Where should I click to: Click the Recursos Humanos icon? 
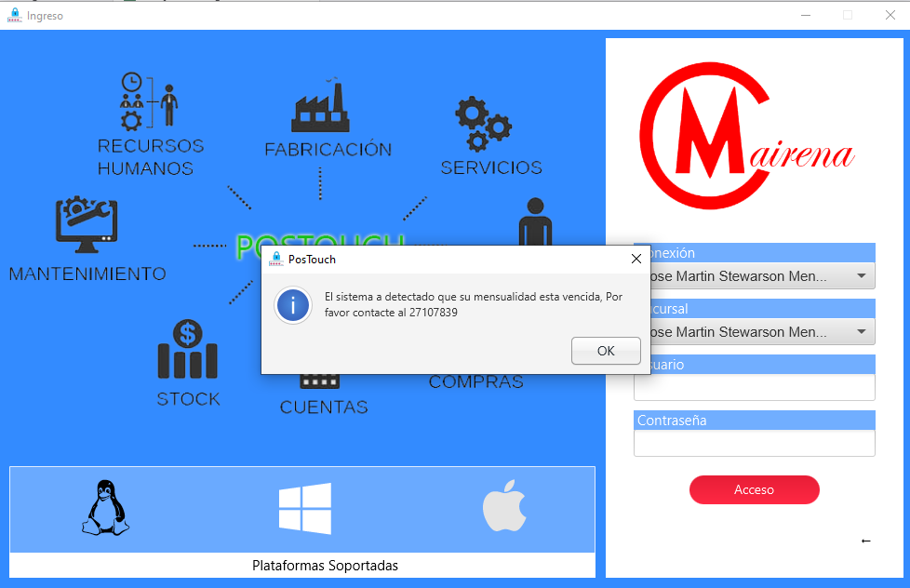149,100
